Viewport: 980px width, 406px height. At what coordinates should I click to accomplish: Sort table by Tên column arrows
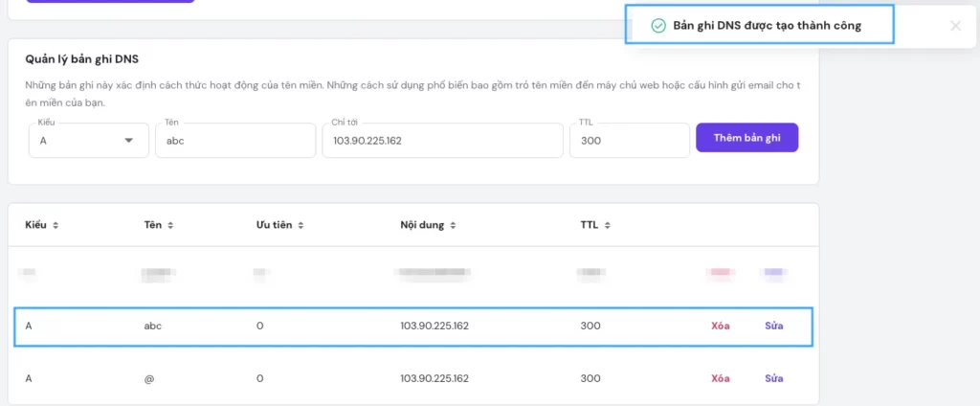pos(170,226)
